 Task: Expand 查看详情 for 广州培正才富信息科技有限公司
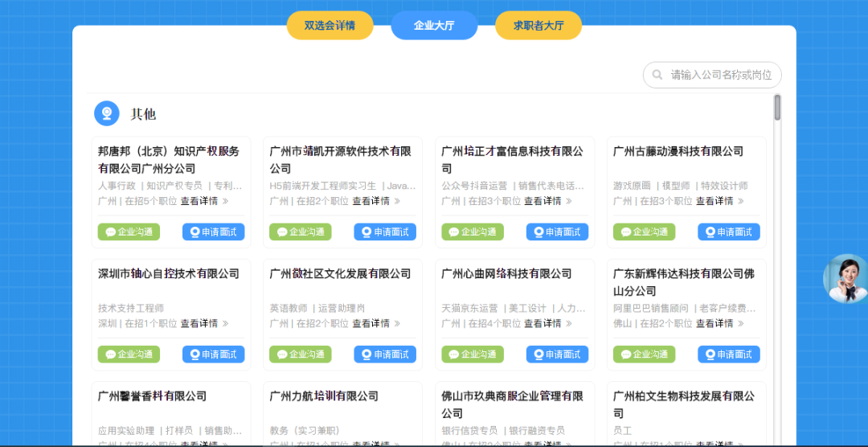547,201
